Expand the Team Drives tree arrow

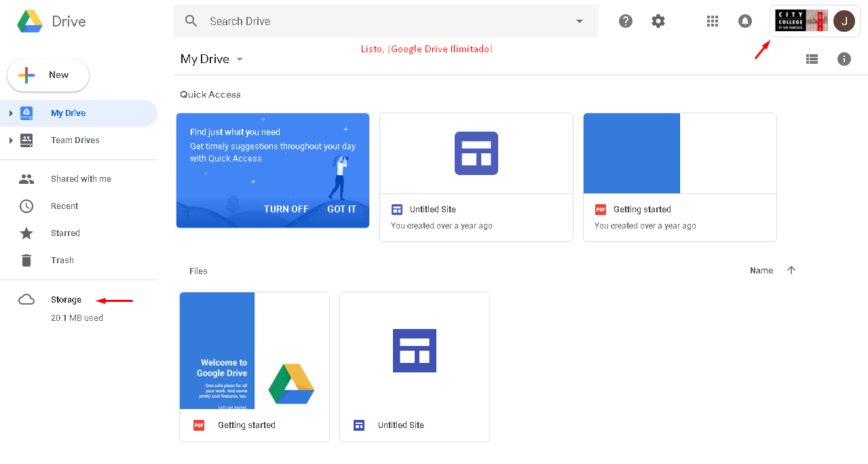[11, 140]
